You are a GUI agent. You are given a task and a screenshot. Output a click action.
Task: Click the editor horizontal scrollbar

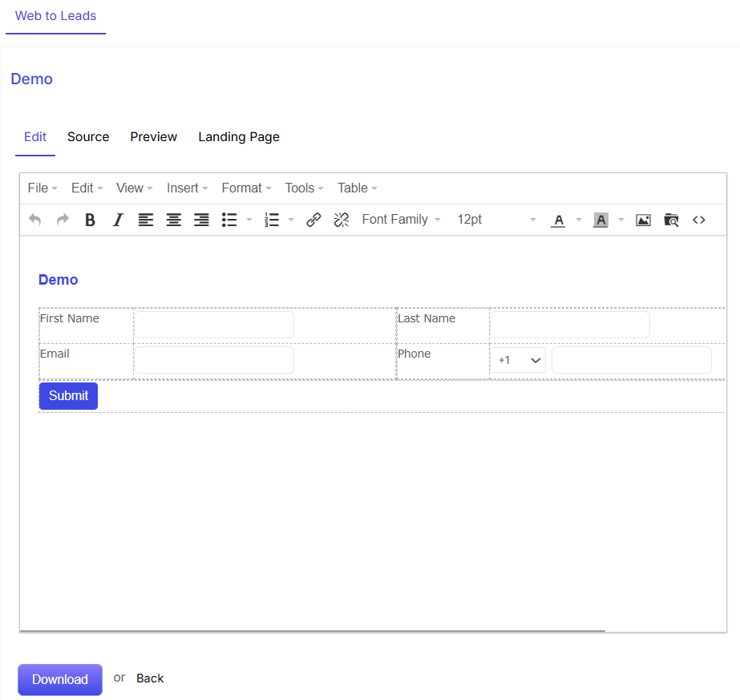tap(313, 630)
